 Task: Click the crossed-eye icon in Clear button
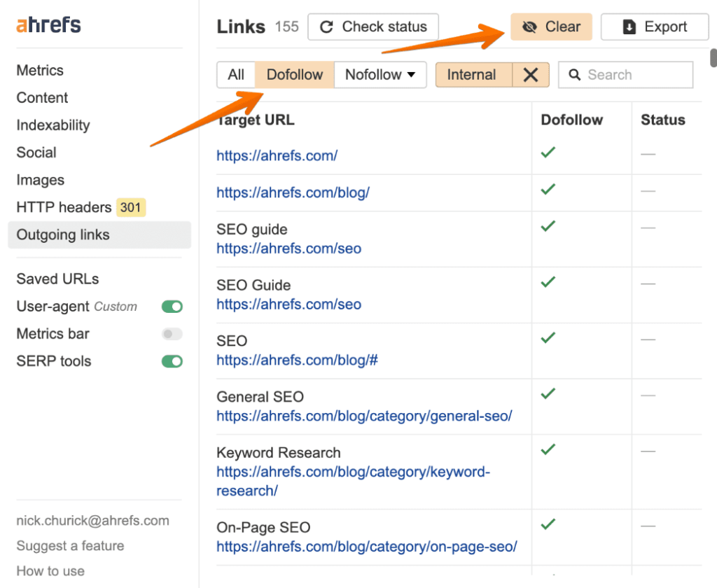click(x=529, y=27)
